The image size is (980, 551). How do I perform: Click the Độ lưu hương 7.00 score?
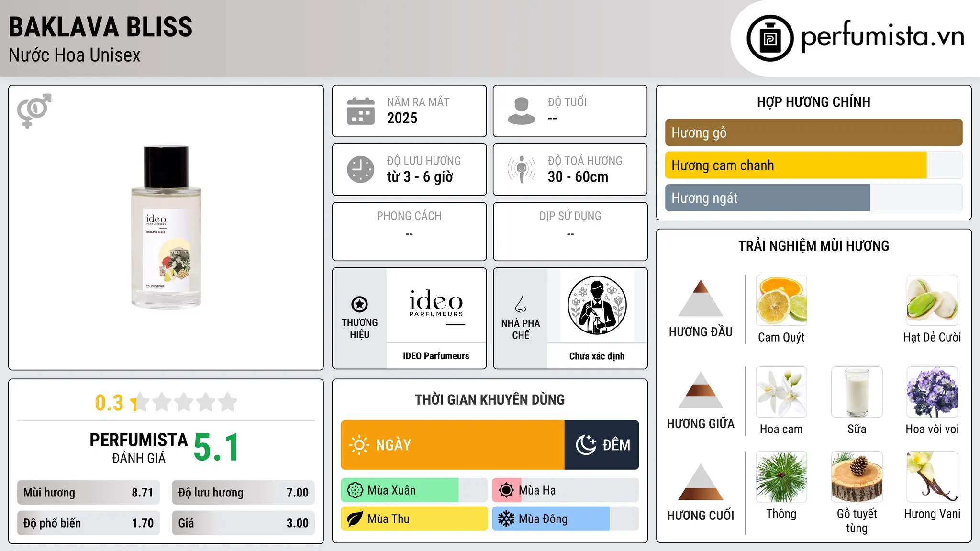(243, 493)
